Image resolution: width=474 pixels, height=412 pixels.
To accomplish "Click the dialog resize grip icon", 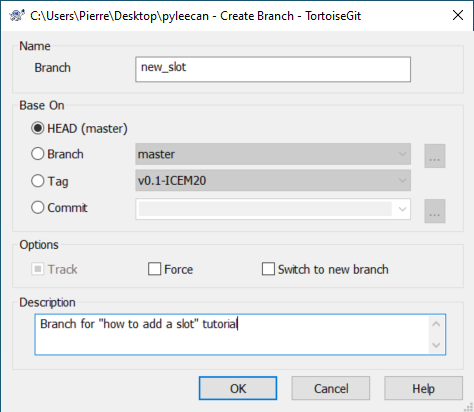I will [468, 407].
